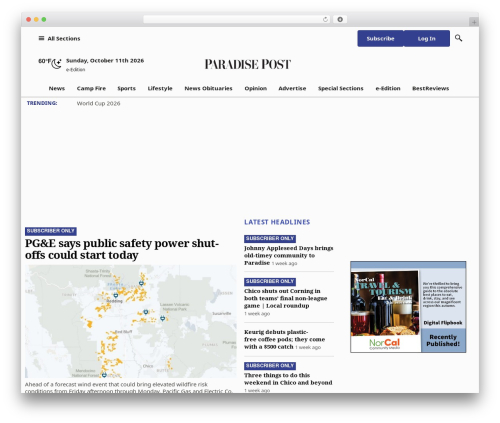Open trending topic World Cup 2026
Viewport: 500px width, 423px height.
(98, 104)
